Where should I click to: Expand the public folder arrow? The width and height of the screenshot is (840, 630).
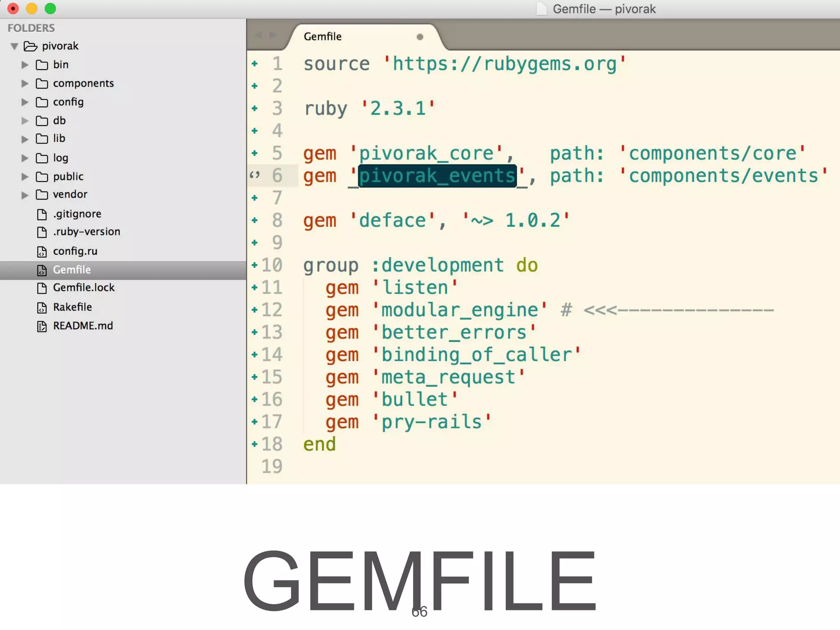click(25, 177)
